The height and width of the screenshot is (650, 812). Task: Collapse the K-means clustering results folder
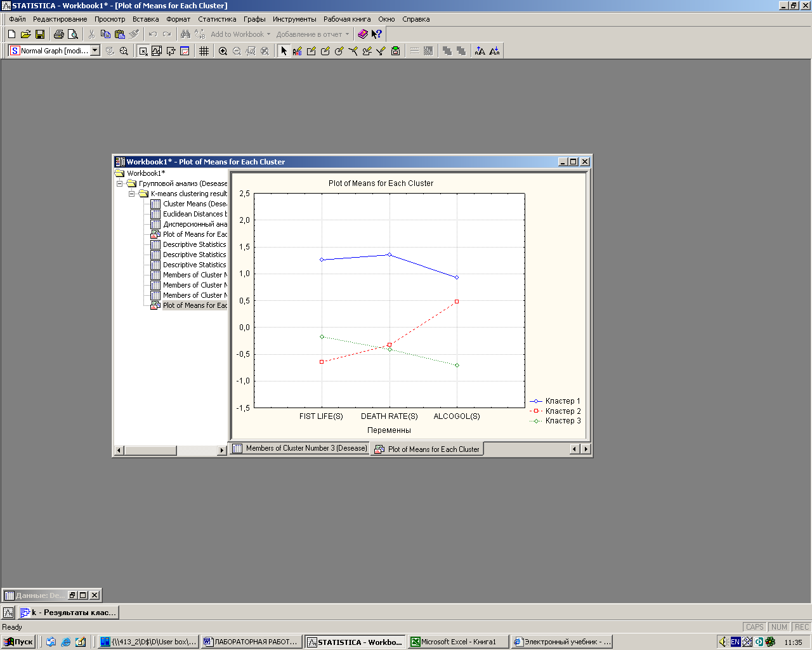(132, 194)
